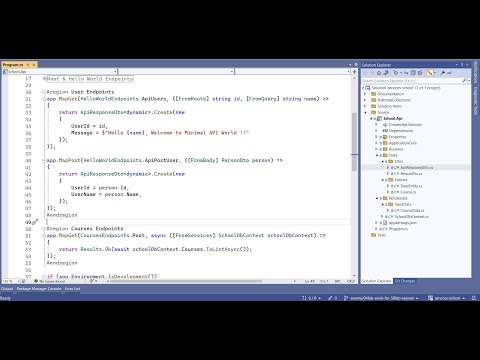Select the School.Api project node
This screenshot has height=360, width=480.
[392, 118]
